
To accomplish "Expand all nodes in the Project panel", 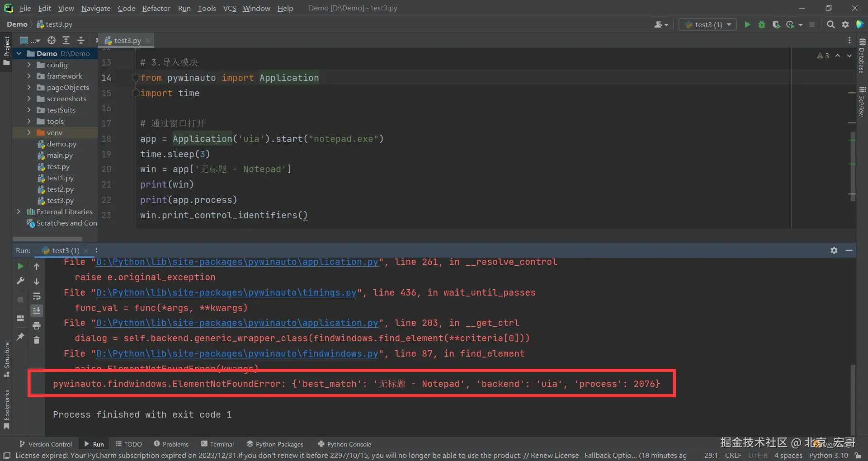I will [x=66, y=40].
